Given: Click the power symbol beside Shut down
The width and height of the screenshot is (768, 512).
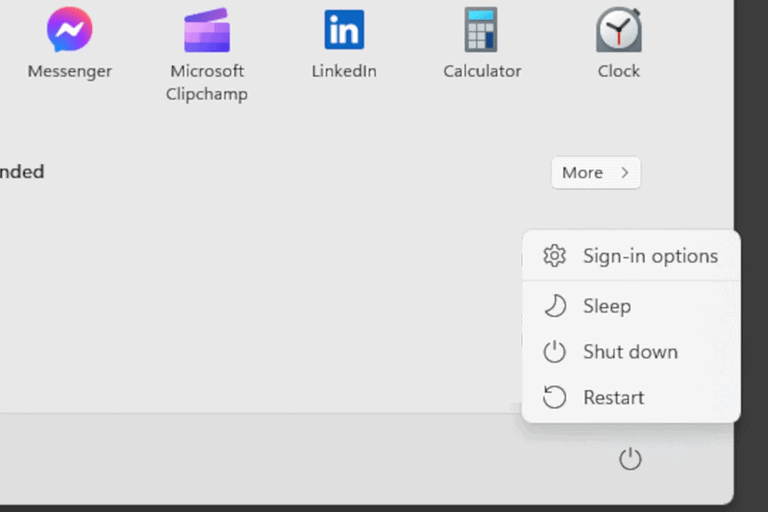Looking at the screenshot, I should pos(554,352).
